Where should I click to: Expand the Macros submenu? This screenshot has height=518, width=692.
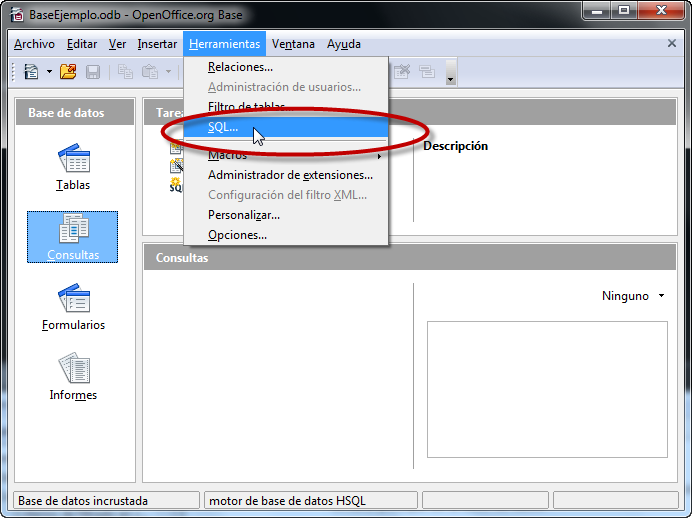click(286, 155)
